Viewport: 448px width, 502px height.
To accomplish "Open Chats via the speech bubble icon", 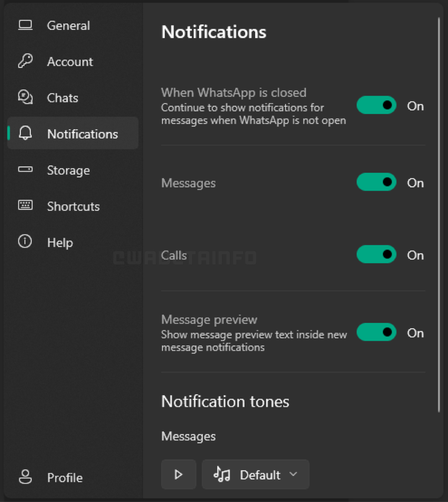I will 25,97.
